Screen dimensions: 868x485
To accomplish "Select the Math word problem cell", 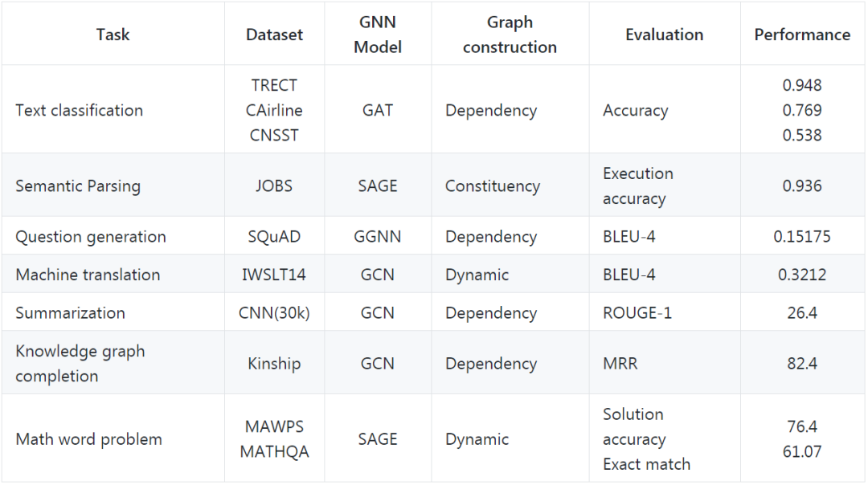I will pos(113,438).
